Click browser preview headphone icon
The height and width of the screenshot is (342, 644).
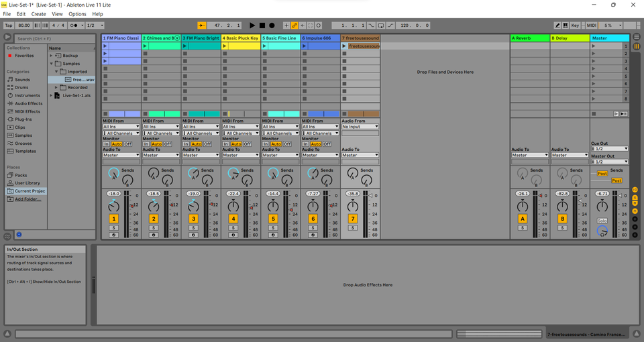click(19, 235)
